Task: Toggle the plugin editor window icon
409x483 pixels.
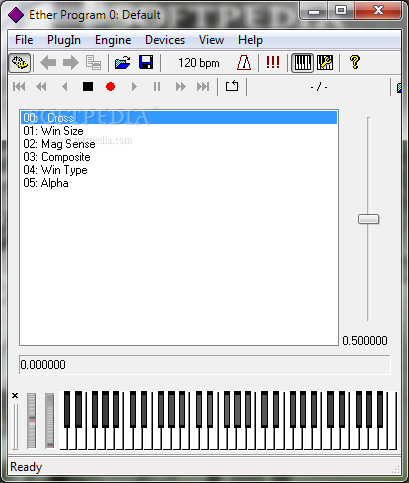Action: pos(20,63)
